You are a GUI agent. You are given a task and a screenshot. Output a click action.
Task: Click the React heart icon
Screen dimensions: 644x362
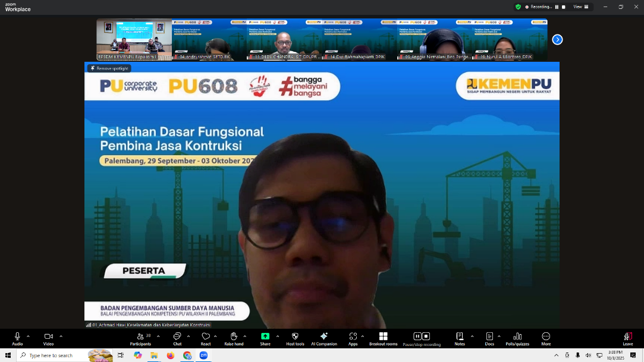[x=205, y=337]
